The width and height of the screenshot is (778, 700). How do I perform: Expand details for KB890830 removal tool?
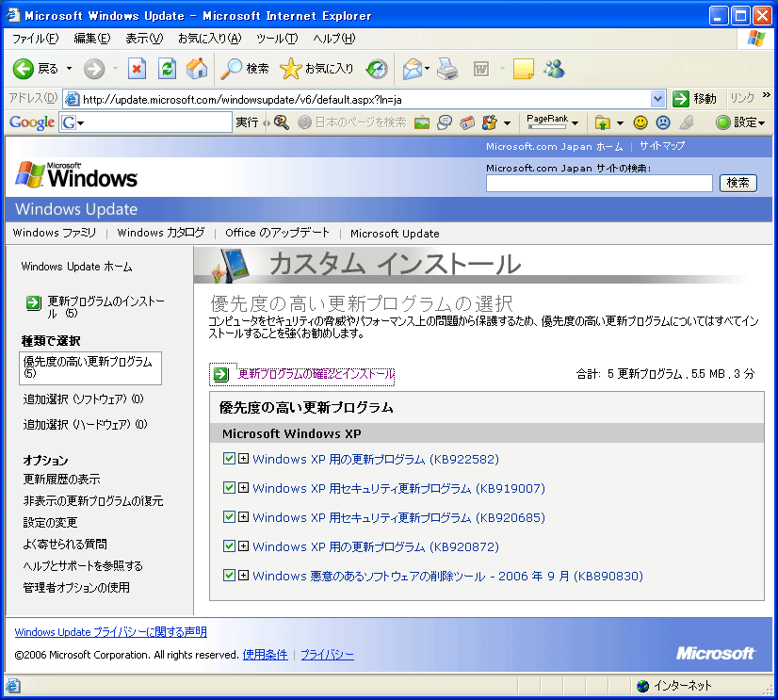point(243,576)
